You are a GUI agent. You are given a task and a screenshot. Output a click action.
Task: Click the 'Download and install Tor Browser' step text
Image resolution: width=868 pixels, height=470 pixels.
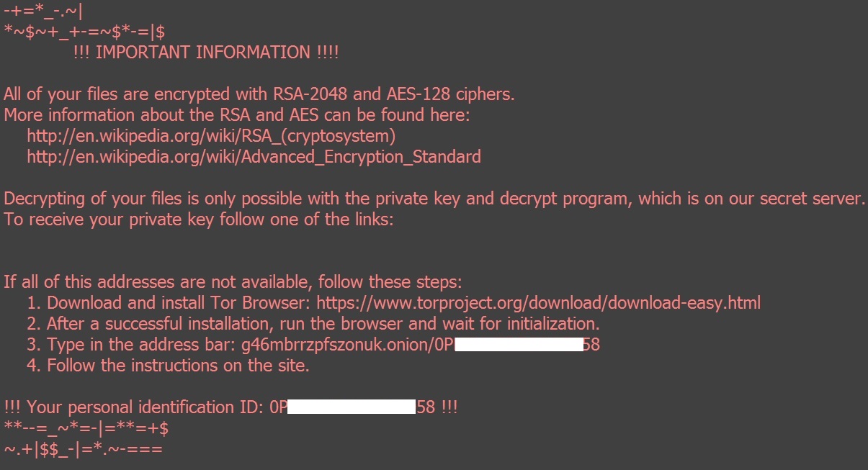coord(179,303)
